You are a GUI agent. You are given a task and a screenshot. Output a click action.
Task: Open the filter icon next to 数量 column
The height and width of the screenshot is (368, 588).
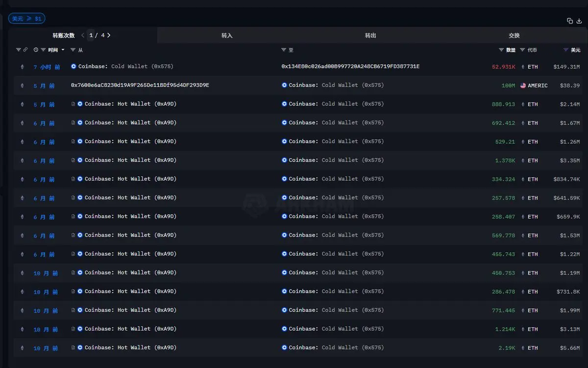(x=501, y=50)
